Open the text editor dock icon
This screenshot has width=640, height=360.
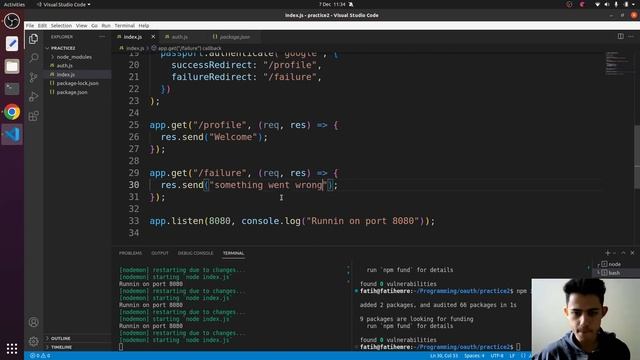click(11, 43)
